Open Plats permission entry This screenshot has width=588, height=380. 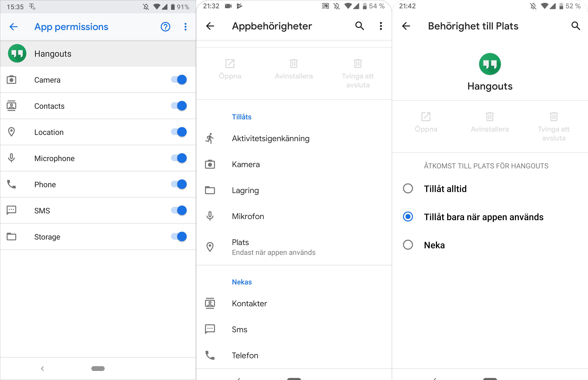(x=294, y=247)
